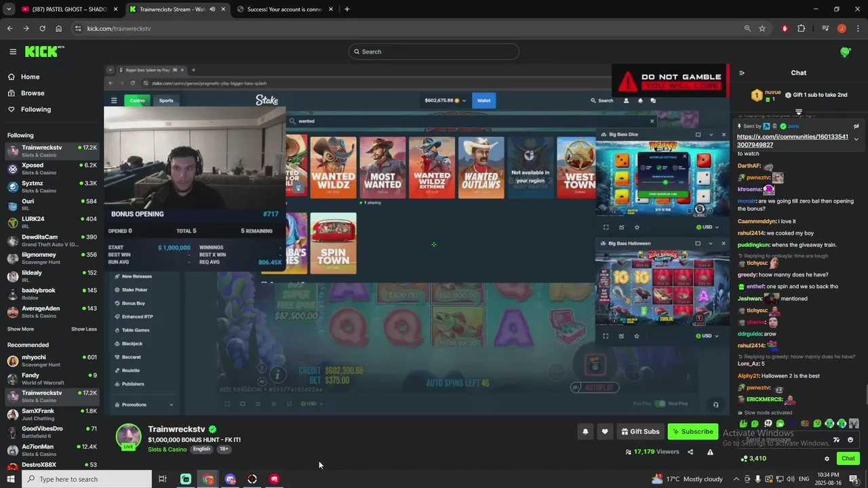This screenshot has height=488, width=868.
Task: Click the browser Home button
Action: 58,28
